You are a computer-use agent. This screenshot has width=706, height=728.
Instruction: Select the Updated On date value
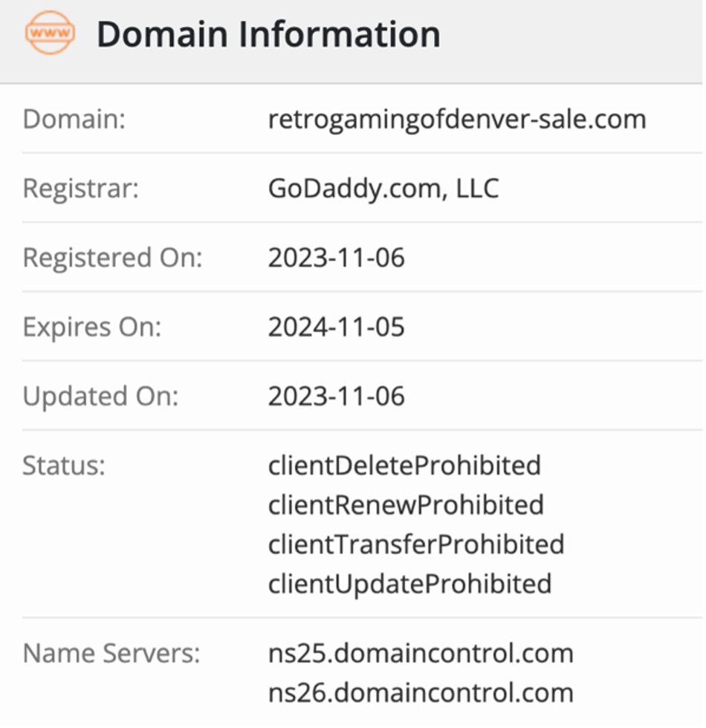tap(337, 396)
